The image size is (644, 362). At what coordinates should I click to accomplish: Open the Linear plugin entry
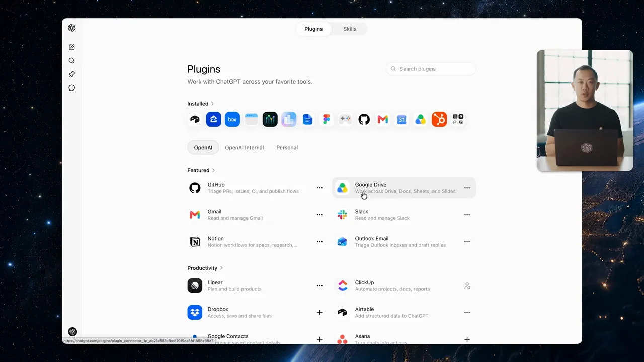(257, 286)
